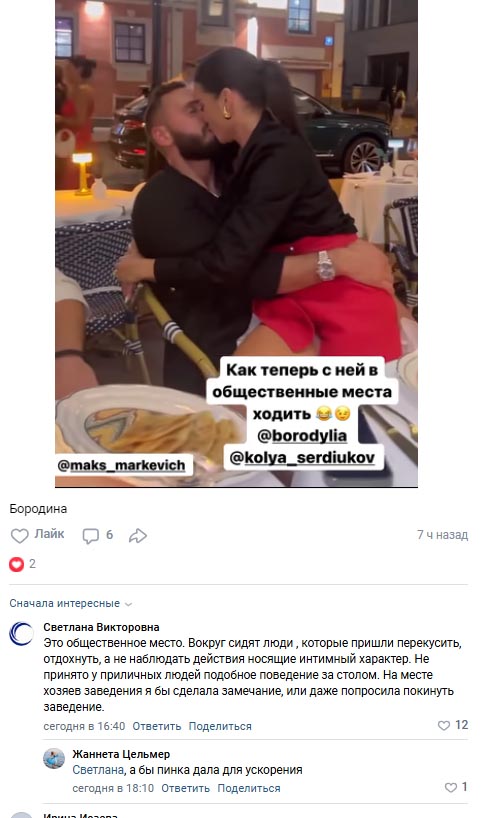Open the red heart reactions list
The width and height of the screenshot is (484, 818).
pyautogui.click(x=17, y=564)
